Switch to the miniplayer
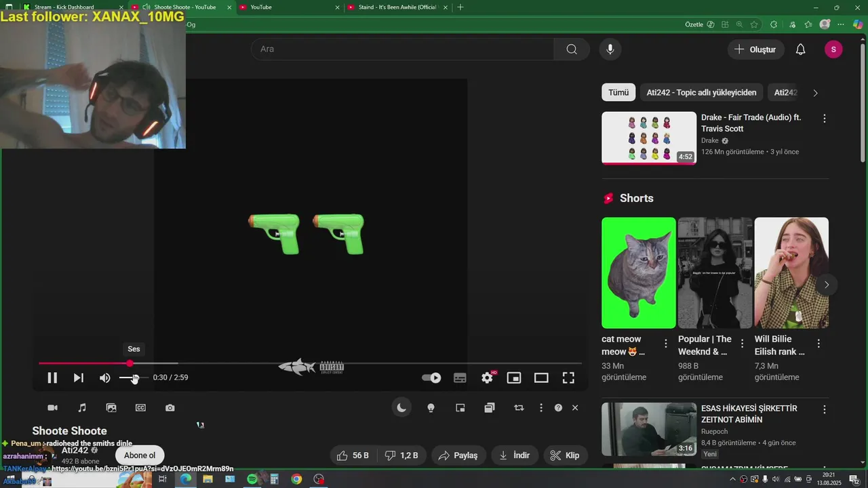The image size is (868, 488). coord(514,378)
